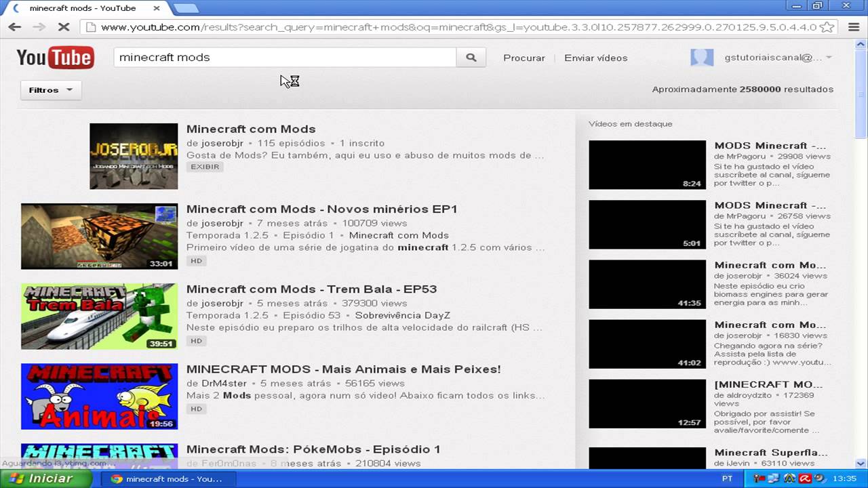Click the user avatar icon

pyautogui.click(x=702, y=58)
